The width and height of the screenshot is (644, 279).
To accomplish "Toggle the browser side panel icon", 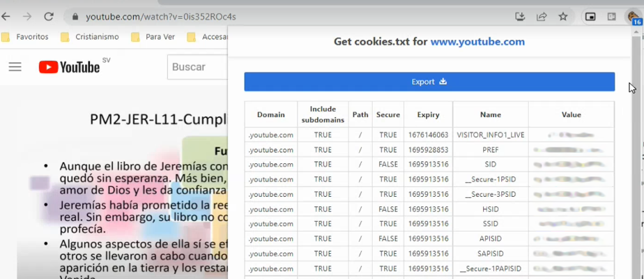I will point(611,17).
